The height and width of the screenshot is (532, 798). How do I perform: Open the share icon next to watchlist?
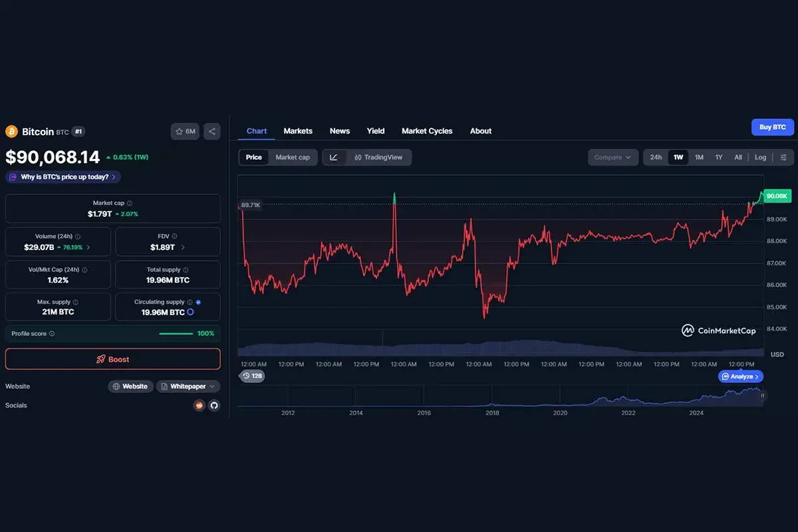211,131
